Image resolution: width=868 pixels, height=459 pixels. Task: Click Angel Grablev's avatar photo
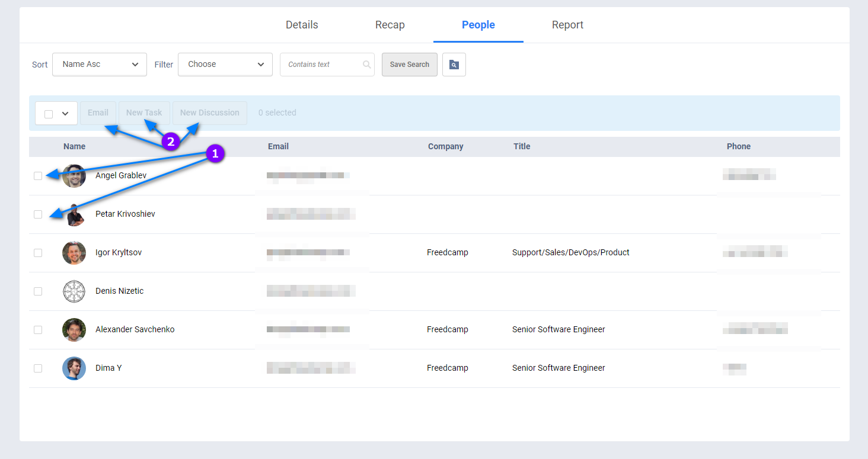[x=74, y=176]
